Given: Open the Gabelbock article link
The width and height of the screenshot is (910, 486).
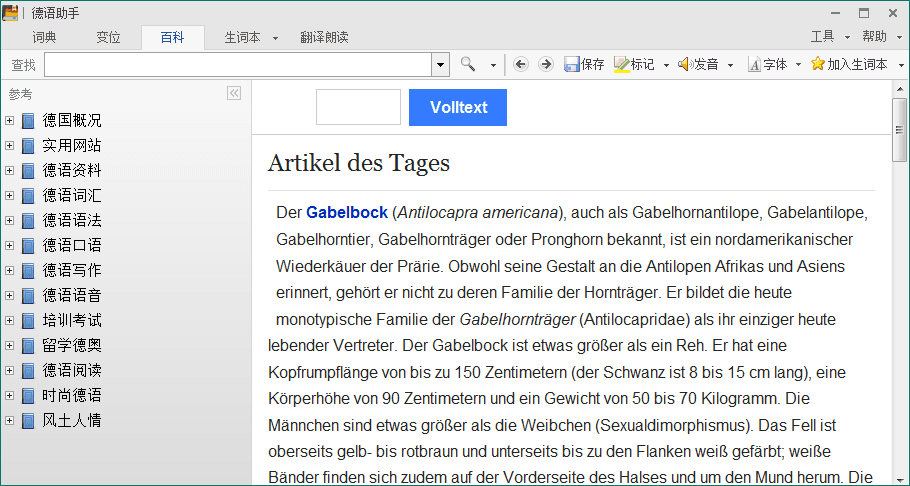Looking at the screenshot, I should click(x=346, y=212).
